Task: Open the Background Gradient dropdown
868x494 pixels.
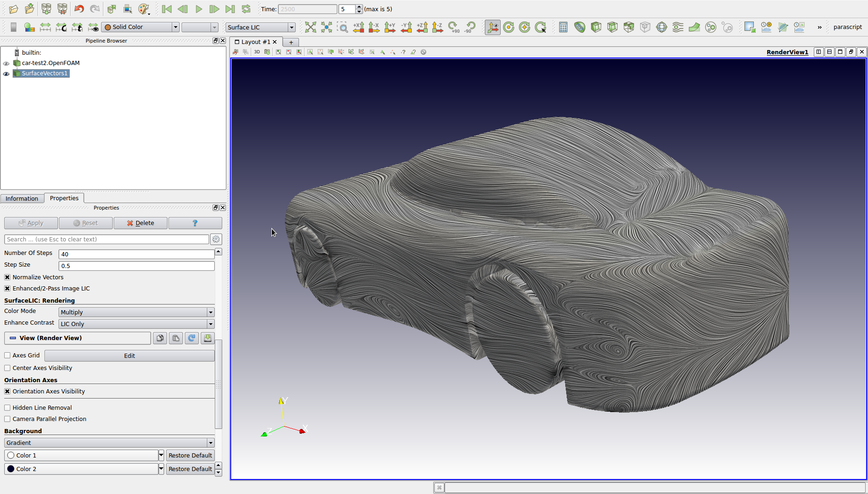Action: [109, 443]
